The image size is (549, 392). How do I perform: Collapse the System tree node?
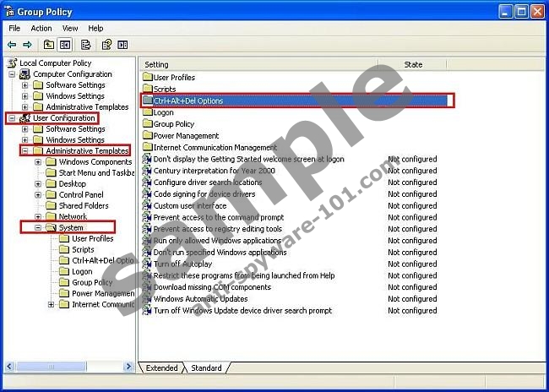38,227
